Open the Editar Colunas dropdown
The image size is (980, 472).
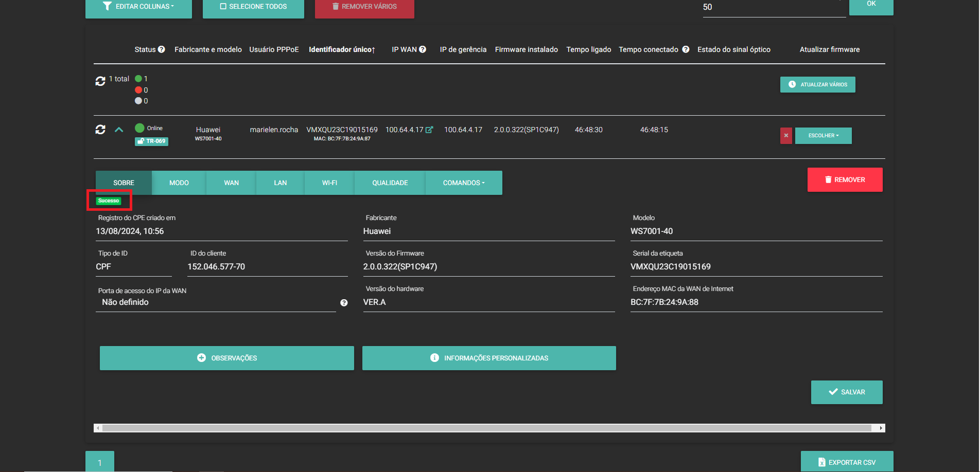(138, 7)
